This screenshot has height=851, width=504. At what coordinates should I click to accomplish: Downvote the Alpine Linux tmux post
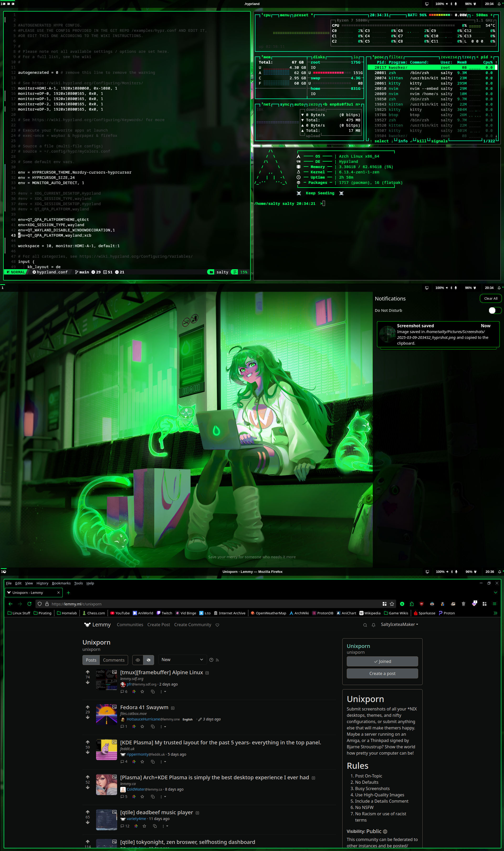click(88, 682)
